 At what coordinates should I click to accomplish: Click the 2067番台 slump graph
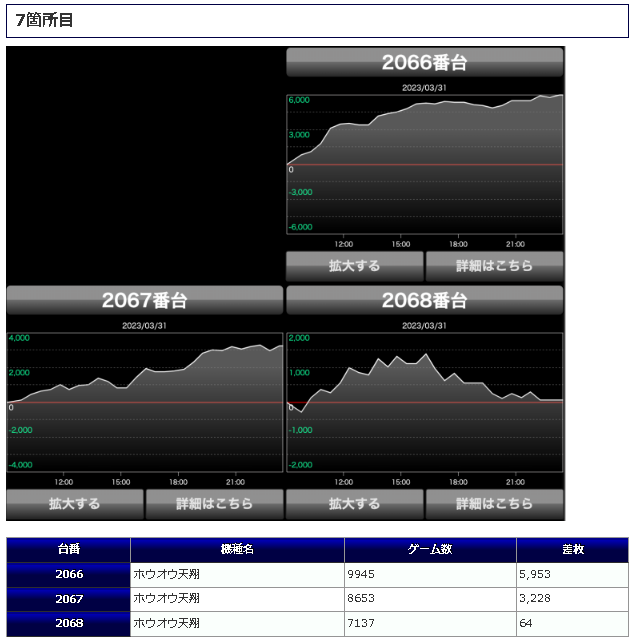click(145, 402)
